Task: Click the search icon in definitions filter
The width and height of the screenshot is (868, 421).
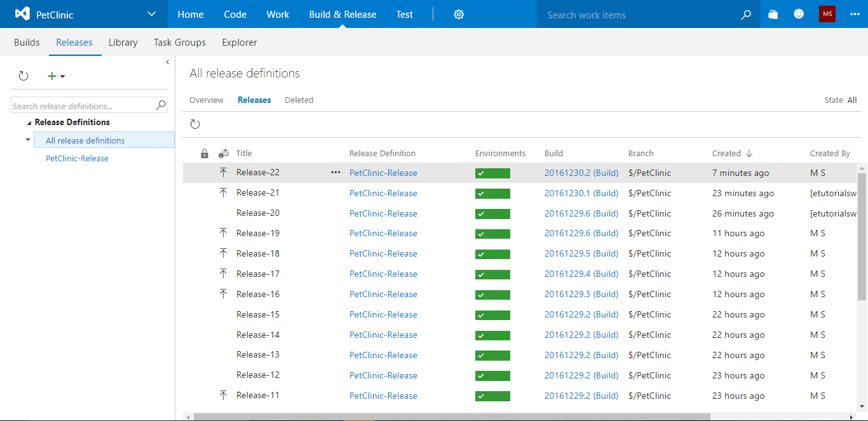Action: [x=161, y=105]
